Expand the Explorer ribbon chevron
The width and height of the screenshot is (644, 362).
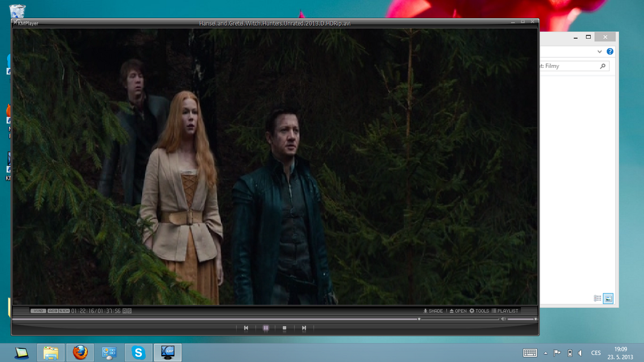click(x=599, y=51)
